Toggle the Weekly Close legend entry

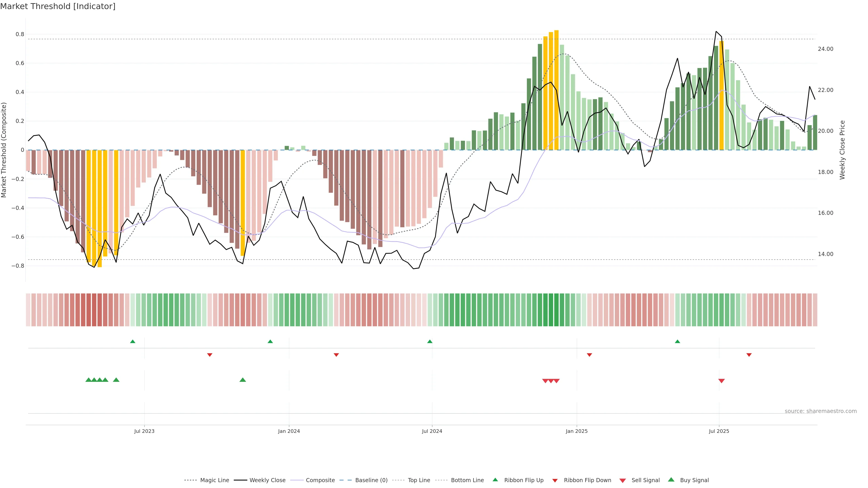pos(267,480)
